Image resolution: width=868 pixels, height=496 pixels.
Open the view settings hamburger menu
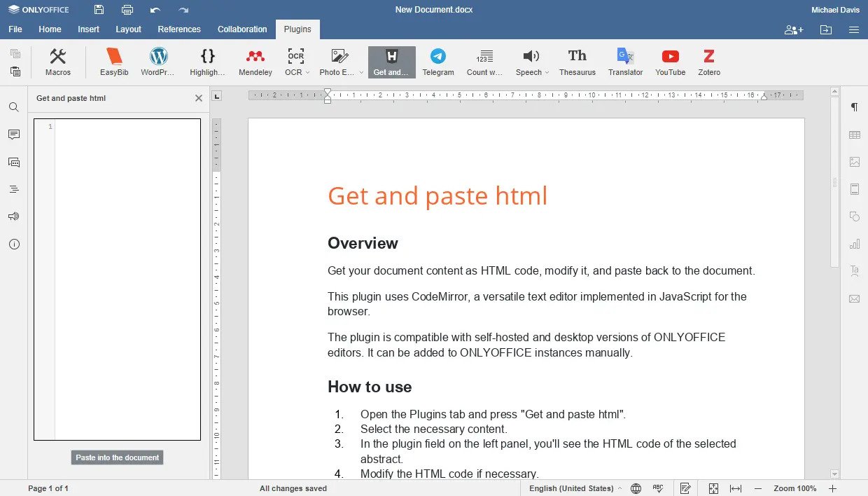(854, 30)
